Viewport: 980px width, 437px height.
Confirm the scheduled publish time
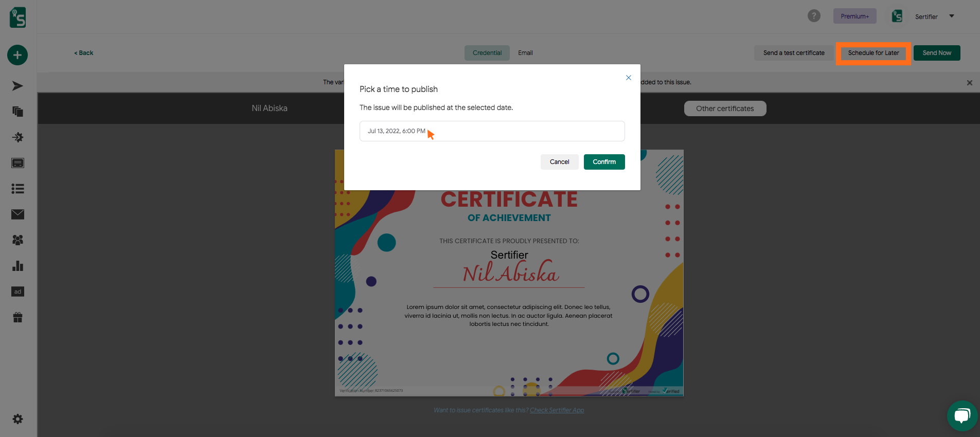point(604,162)
